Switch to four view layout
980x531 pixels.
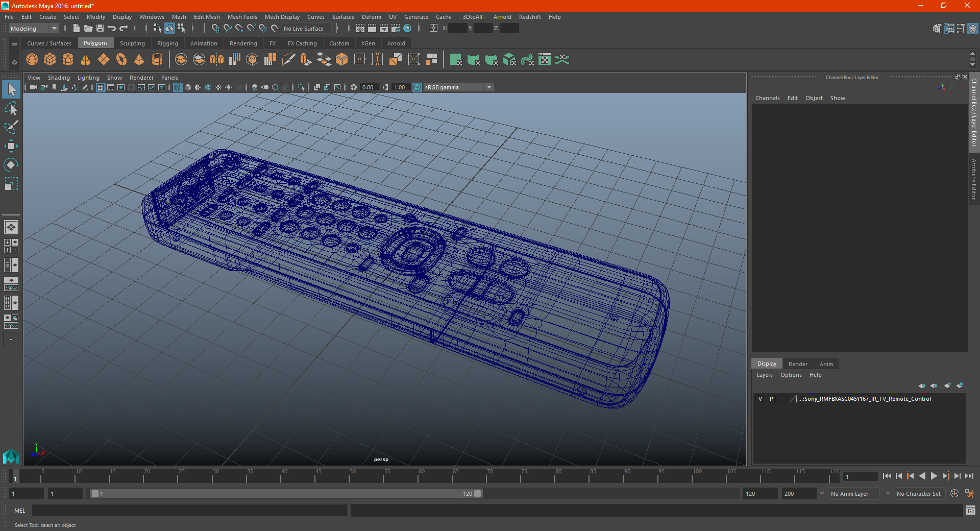pos(11,246)
